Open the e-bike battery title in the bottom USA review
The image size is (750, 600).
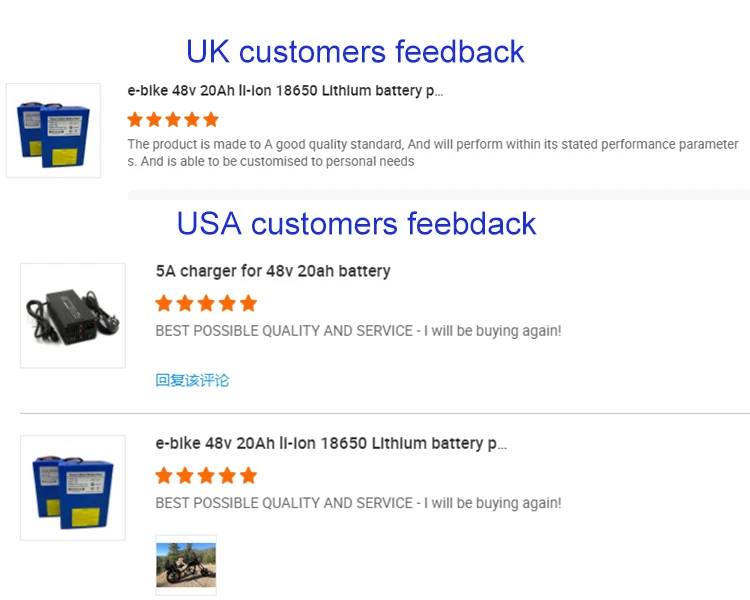(331, 443)
